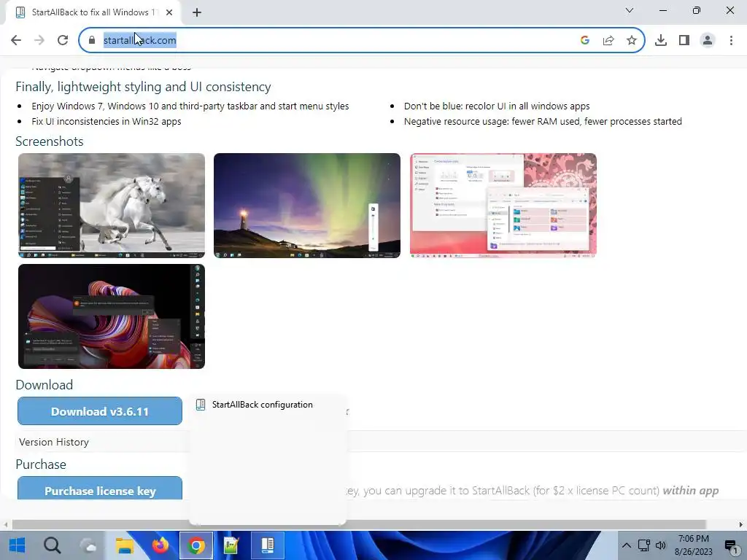
Task: Open a new tab with the plus button
Action: (x=197, y=12)
